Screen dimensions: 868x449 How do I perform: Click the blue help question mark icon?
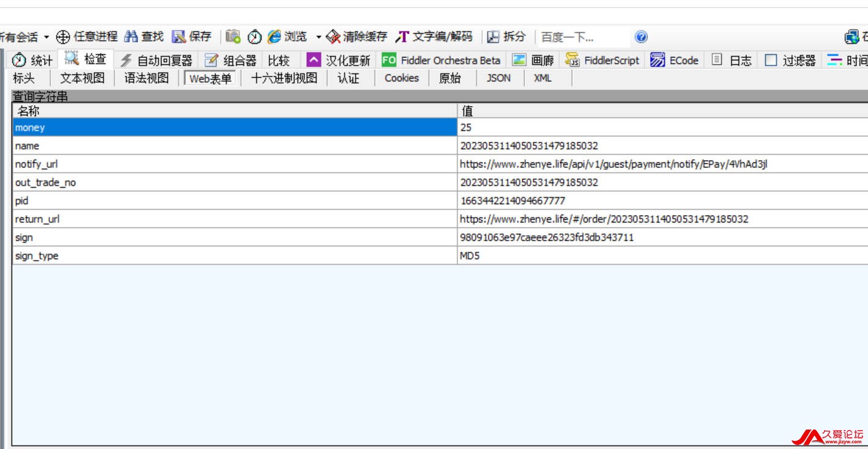[641, 37]
